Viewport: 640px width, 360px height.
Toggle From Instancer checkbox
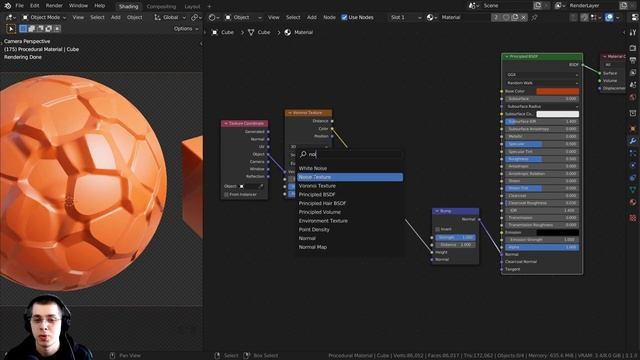(x=226, y=195)
